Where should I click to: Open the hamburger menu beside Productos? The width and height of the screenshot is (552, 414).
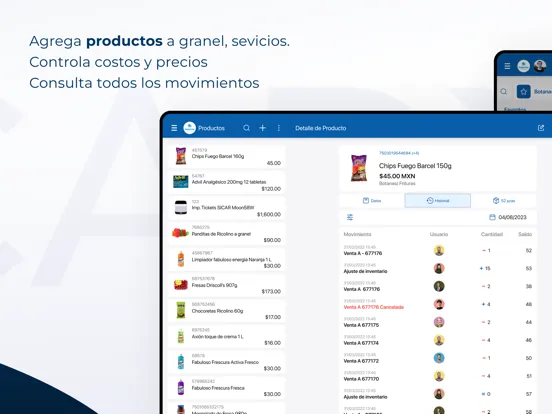coord(174,128)
